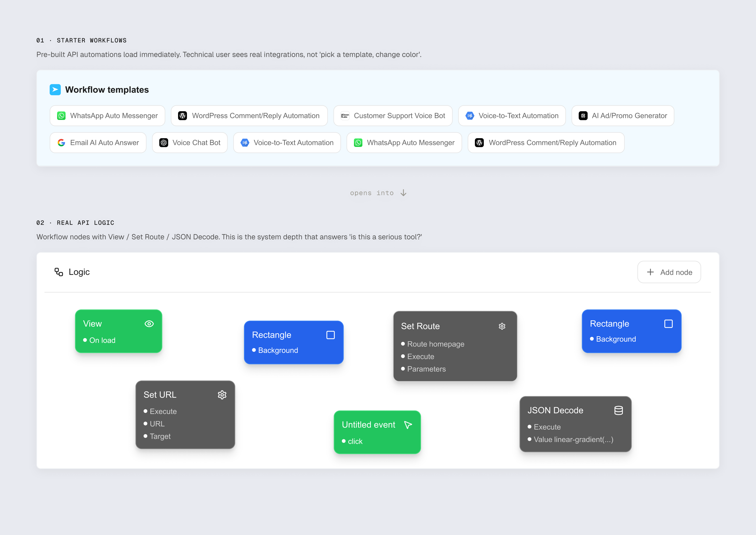
Task: Click the eye icon on the View node
Action: point(149,324)
